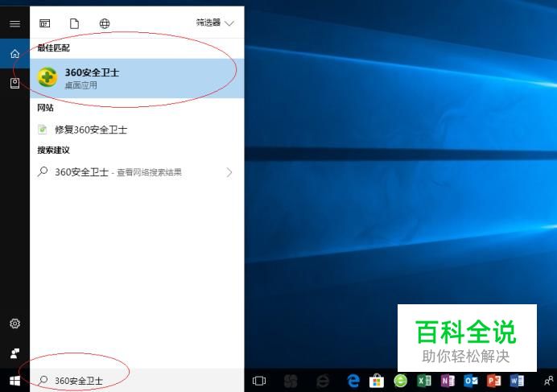The height and width of the screenshot is (392, 557).
Task: Open the 筛选器 filter dropdown
Action: coord(215,23)
